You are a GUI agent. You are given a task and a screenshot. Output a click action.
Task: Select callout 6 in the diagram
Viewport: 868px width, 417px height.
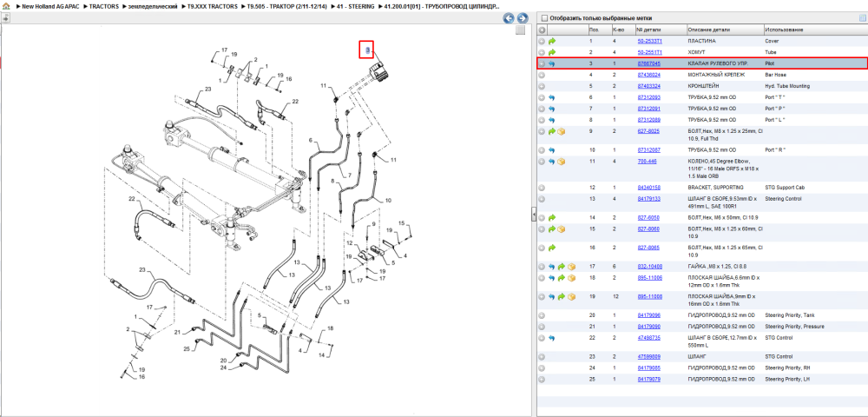311,140
